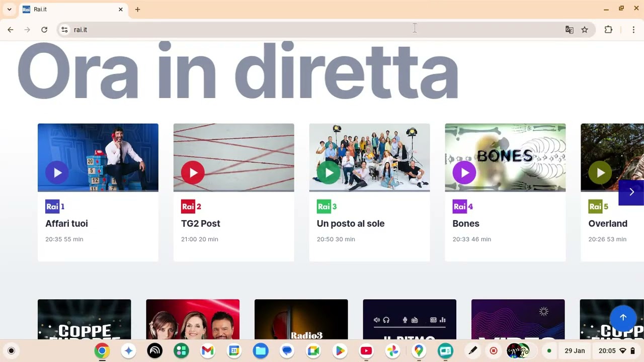Open the Radio3 card
Image resolution: width=644 pixels, height=362 pixels.
[x=301, y=319]
